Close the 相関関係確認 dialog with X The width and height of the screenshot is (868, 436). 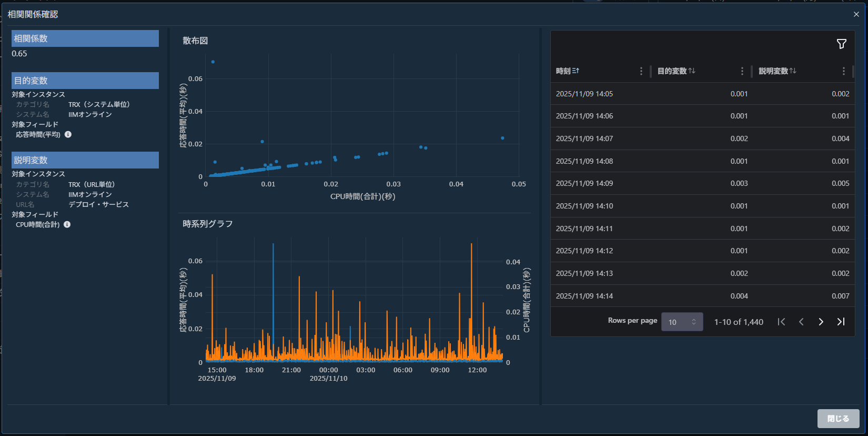(856, 14)
